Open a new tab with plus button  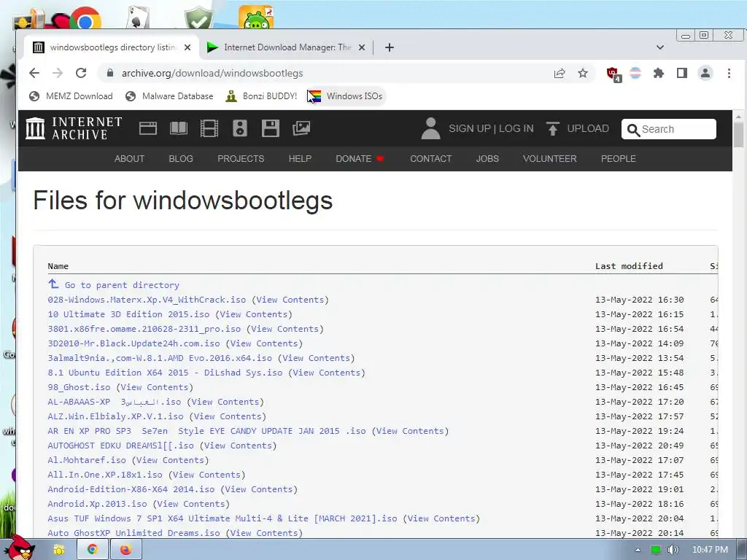(390, 47)
